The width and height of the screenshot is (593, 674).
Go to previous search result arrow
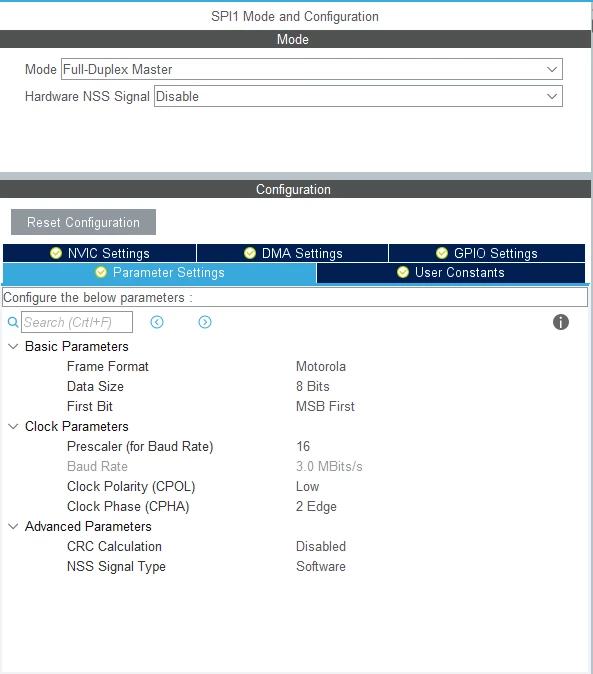(x=157, y=322)
